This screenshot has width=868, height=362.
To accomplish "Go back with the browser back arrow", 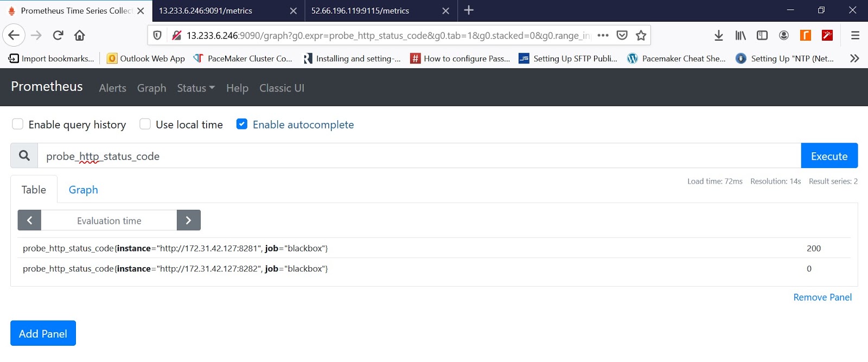I will tap(14, 35).
